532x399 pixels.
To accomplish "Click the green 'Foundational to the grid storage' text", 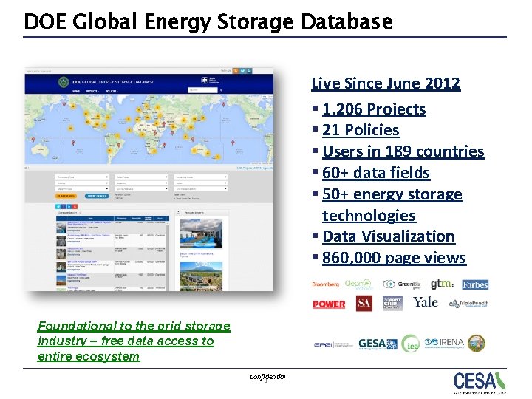I will click(134, 326).
